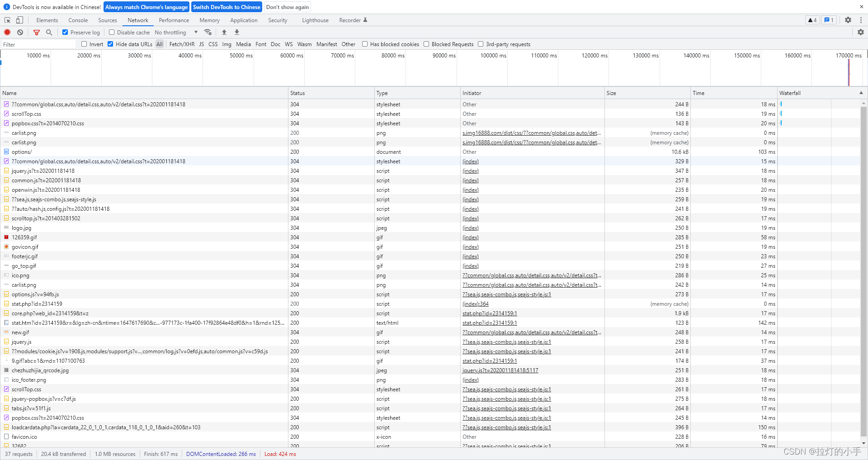This screenshot has height=460, width=868.
Task: Sort by the Time column header
Action: [734, 93]
